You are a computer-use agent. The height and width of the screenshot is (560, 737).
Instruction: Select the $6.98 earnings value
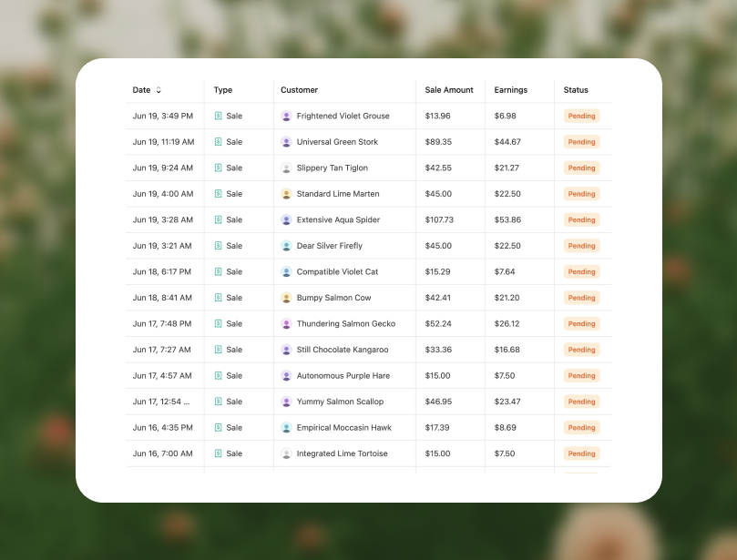point(506,116)
